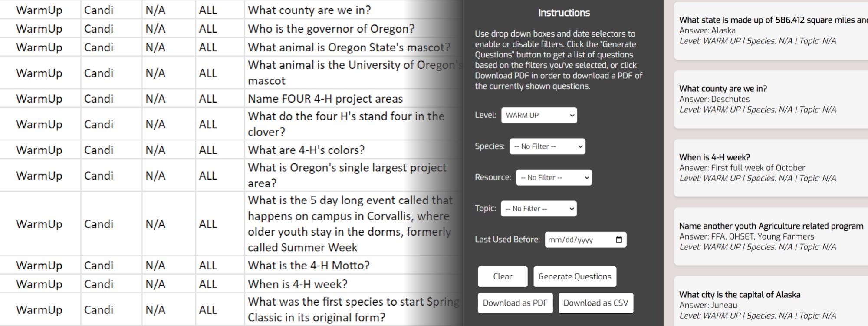This screenshot has width=868, height=326.
Task: Click the 'Who is the governor of Oregon?' cell
Action: pyautogui.click(x=331, y=29)
